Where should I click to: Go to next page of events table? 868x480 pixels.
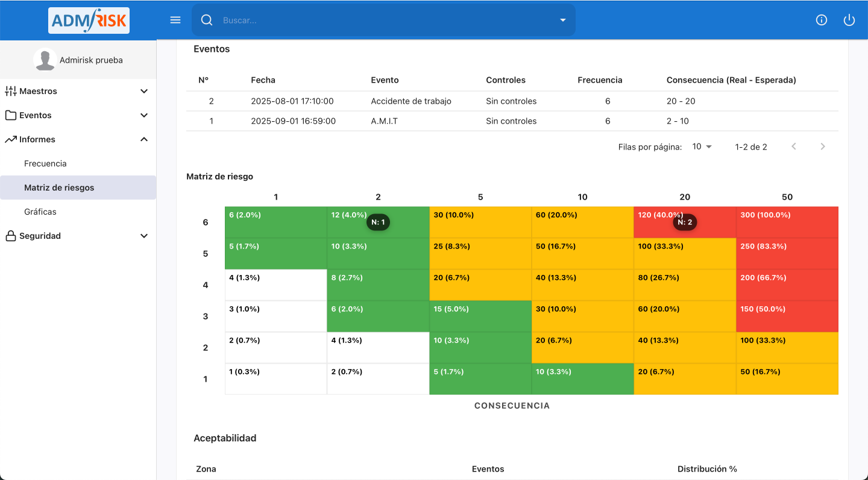(822, 147)
